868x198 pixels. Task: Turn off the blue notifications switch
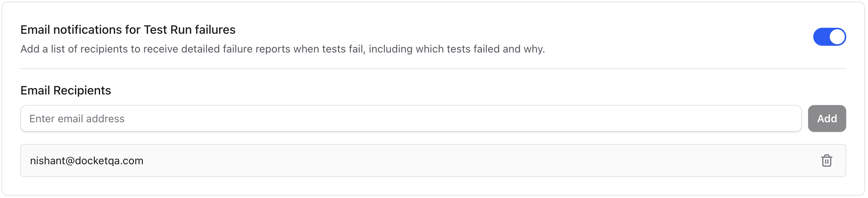pyautogui.click(x=829, y=37)
